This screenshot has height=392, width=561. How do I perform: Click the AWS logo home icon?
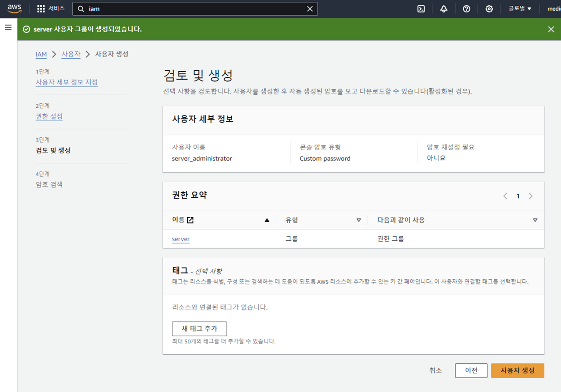15,9
